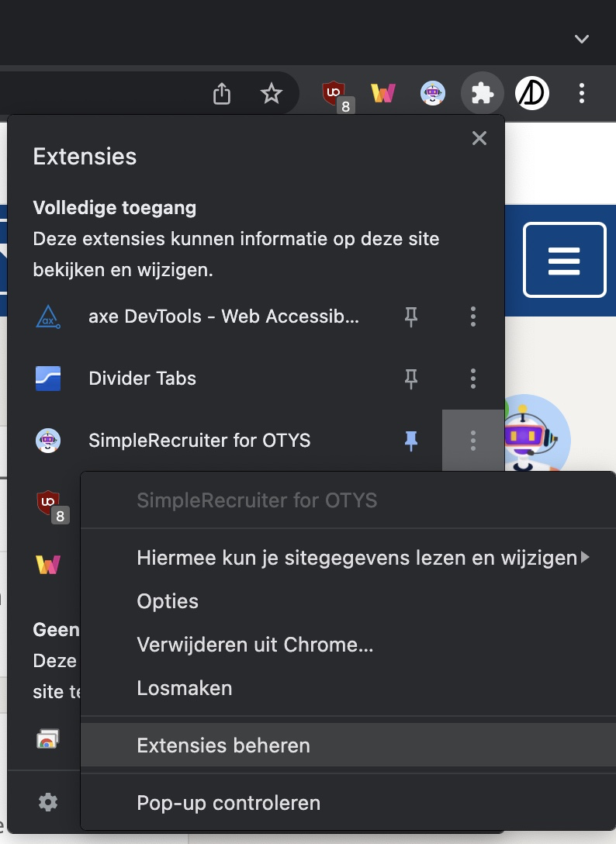Open SimpleRecruiter robot icon in toolbar
Viewport: 616px width, 844px height.
(x=433, y=93)
